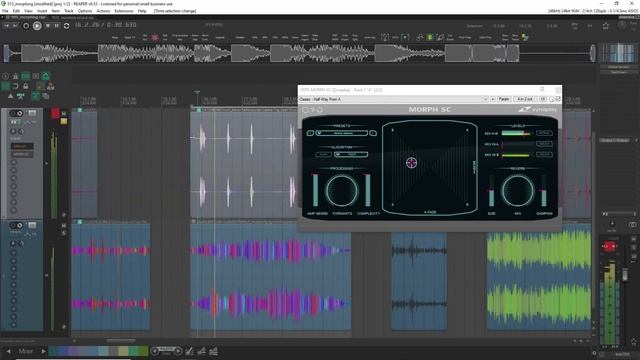The width and height of the screenshot is (640, 360).
Task: Click the Reverb Mix knob
Action: [518, 191]
